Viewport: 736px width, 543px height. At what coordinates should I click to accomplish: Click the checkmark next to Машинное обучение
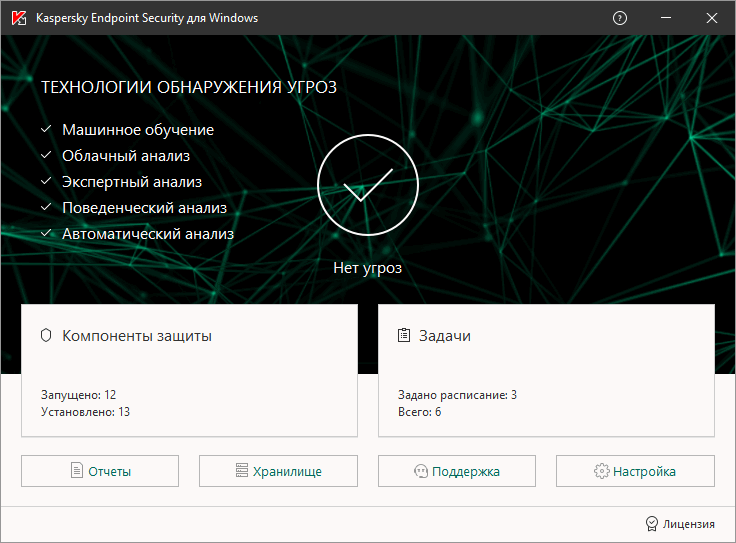[x=46, y=129]
